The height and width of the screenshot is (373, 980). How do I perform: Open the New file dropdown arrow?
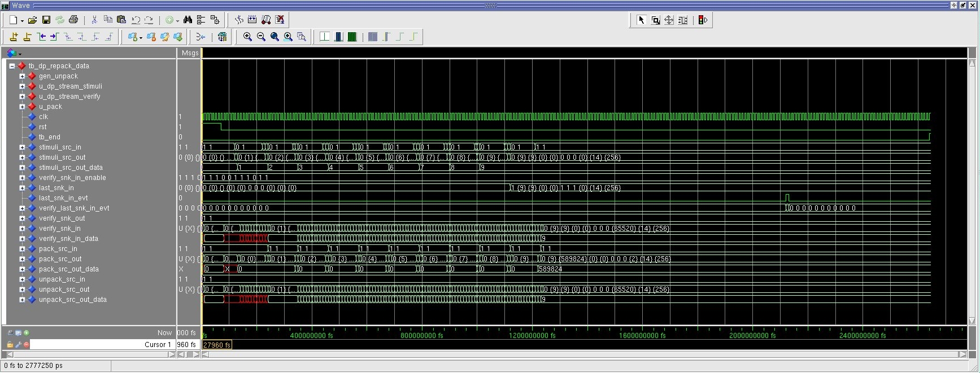tap(22, 21)
